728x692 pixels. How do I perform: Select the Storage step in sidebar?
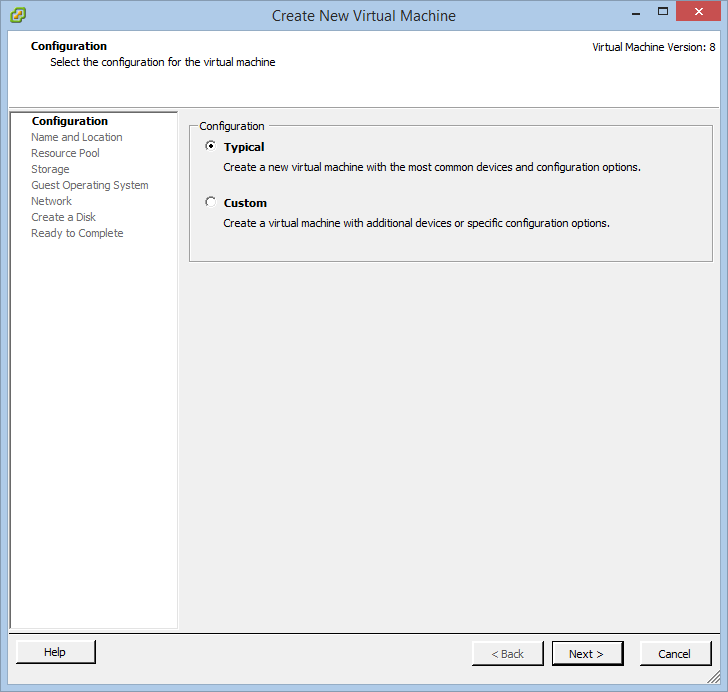point(50,169)
